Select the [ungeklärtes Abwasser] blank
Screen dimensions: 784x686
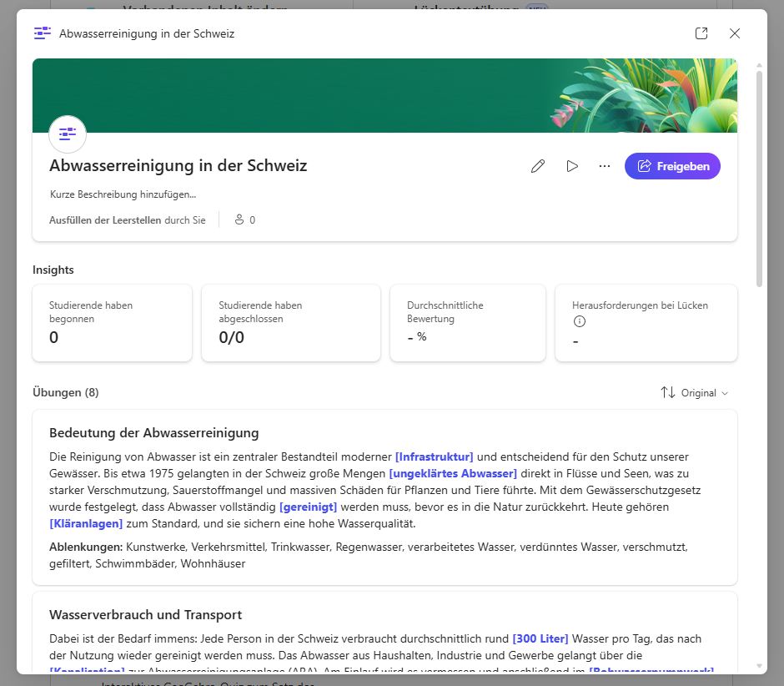[453, 473]
